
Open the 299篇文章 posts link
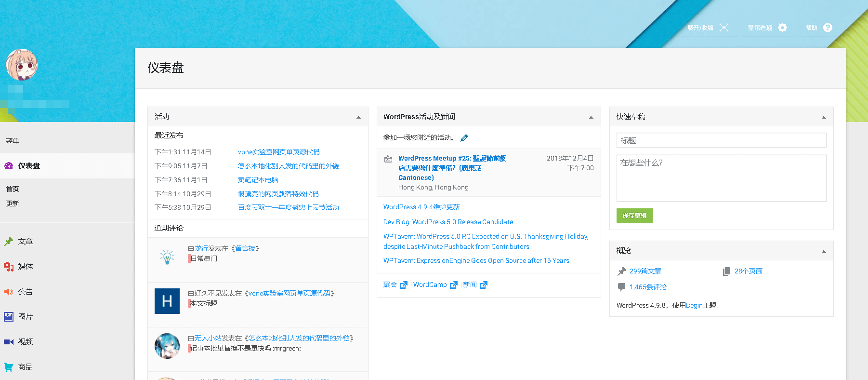pyautogui.click(x=645, y=271)
